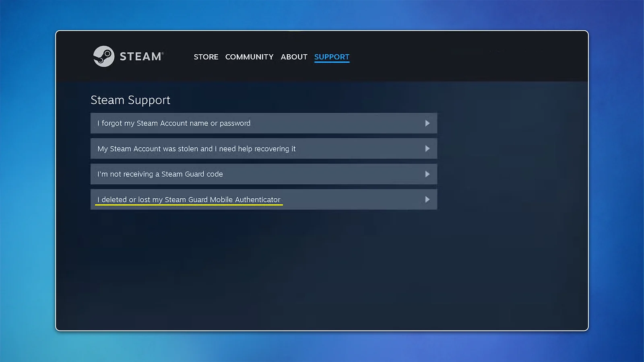
Task: Select 'My Steam Account was stolen' option
Action: [x=264, y=148]
